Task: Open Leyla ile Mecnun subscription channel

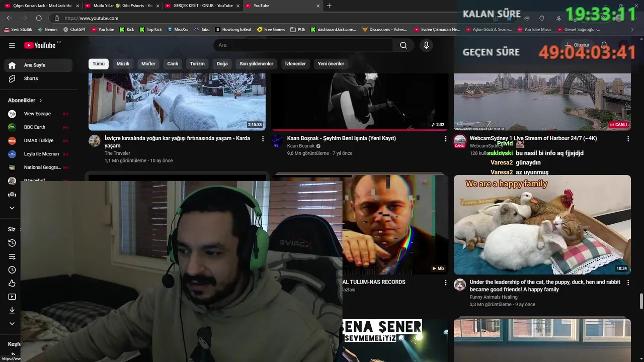Action: (x=38, y=154)
